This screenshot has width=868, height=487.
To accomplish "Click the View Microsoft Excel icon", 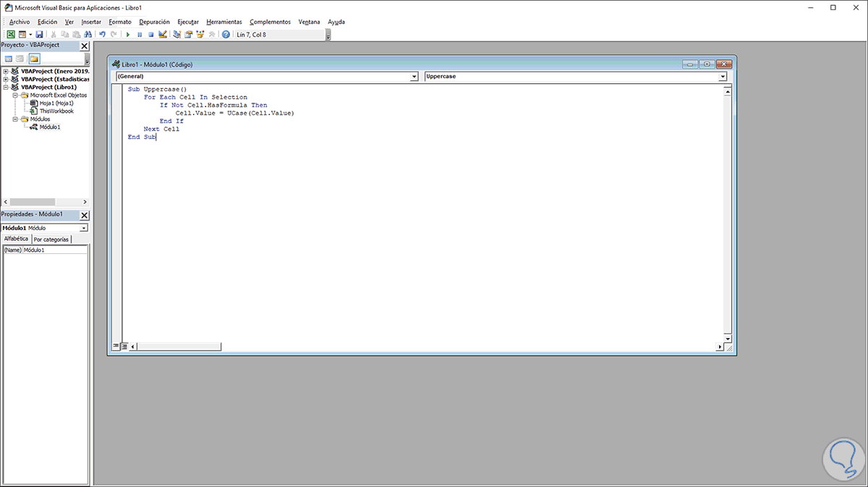I will click(11, 34).
